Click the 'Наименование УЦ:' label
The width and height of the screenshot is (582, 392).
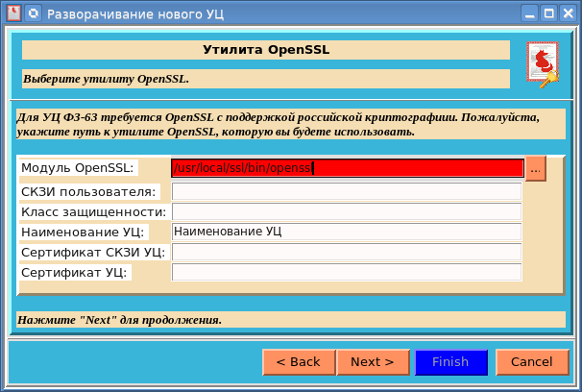click(x=83, y=232)
